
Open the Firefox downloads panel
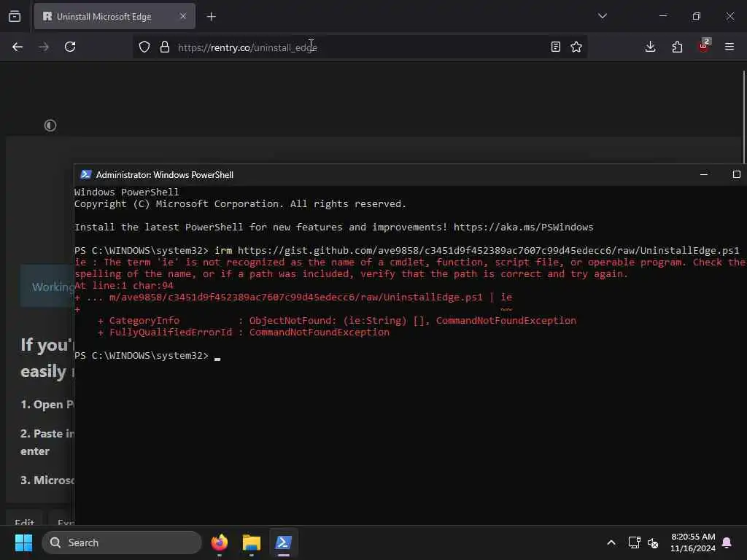click(650, 47)
